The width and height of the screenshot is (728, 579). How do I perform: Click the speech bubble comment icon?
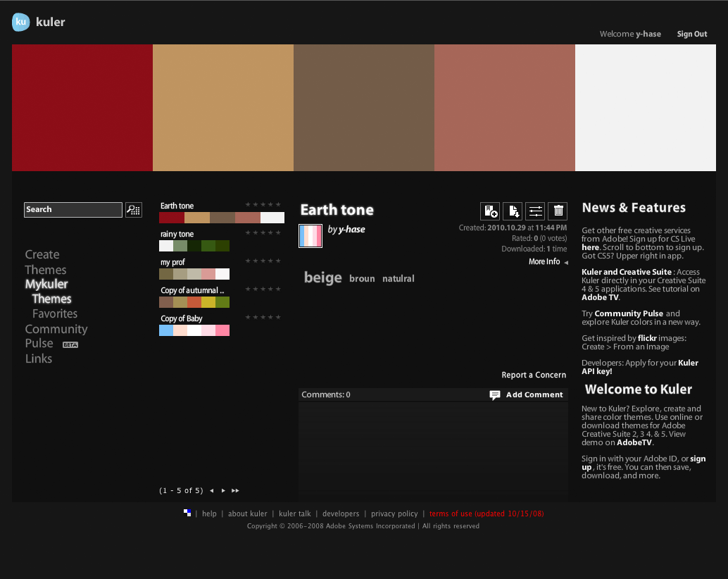(x=495, y=394)
